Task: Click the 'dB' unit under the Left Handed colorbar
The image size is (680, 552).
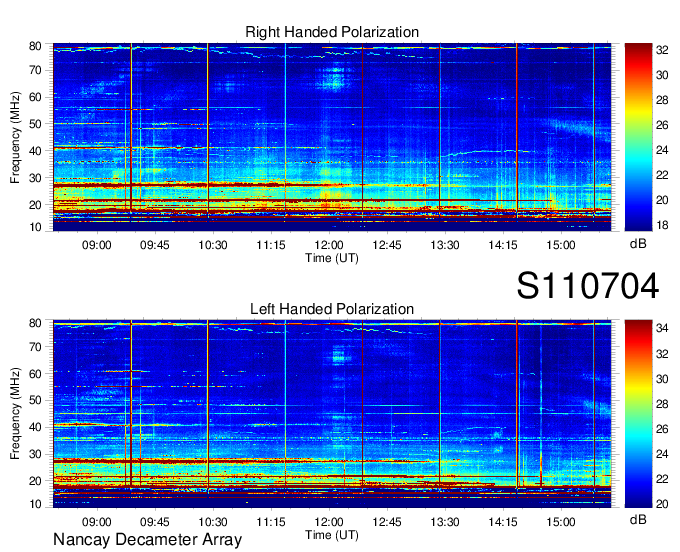Action: pos(638,519)
